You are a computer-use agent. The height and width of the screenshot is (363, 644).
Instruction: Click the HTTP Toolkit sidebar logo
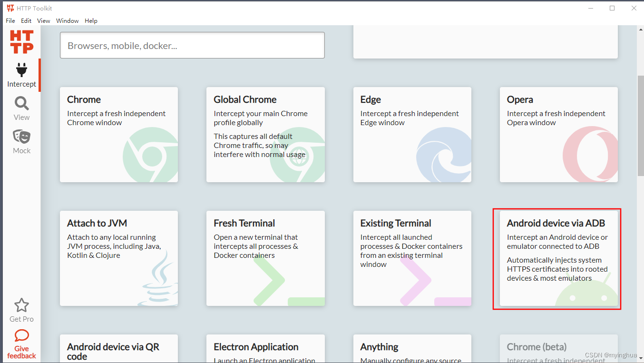pyautogui.click(x=21, y=42)
